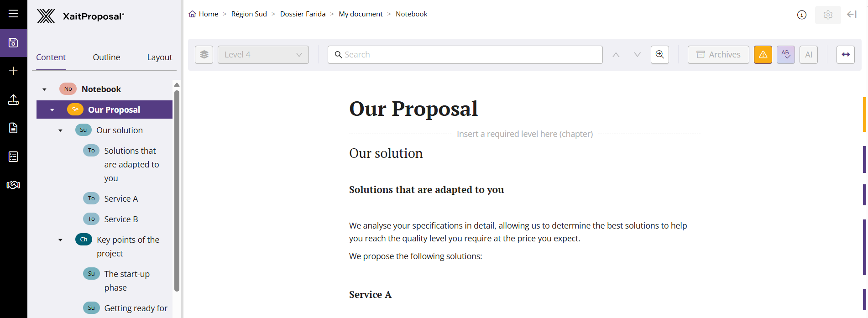Toggle the spell check AB button
The image size is (868, 318).
785,55
